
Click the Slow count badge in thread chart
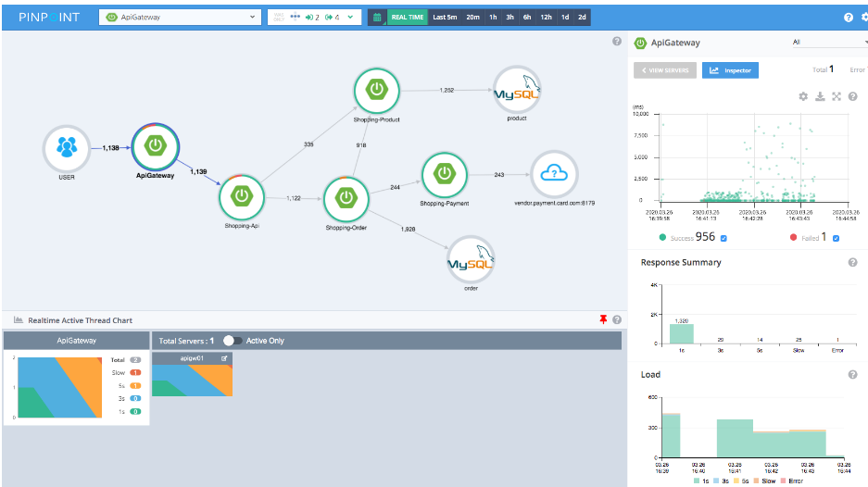tap(135, 372)
